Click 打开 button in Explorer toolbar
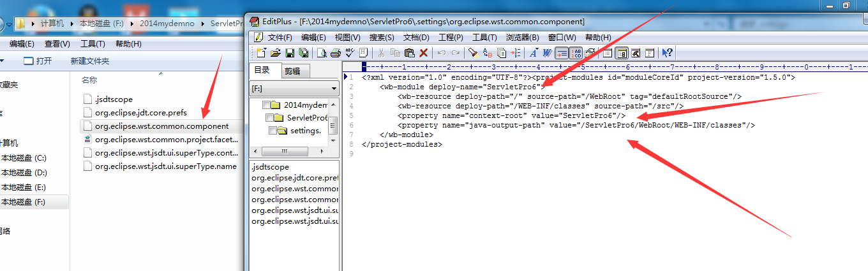 [38, 61]
